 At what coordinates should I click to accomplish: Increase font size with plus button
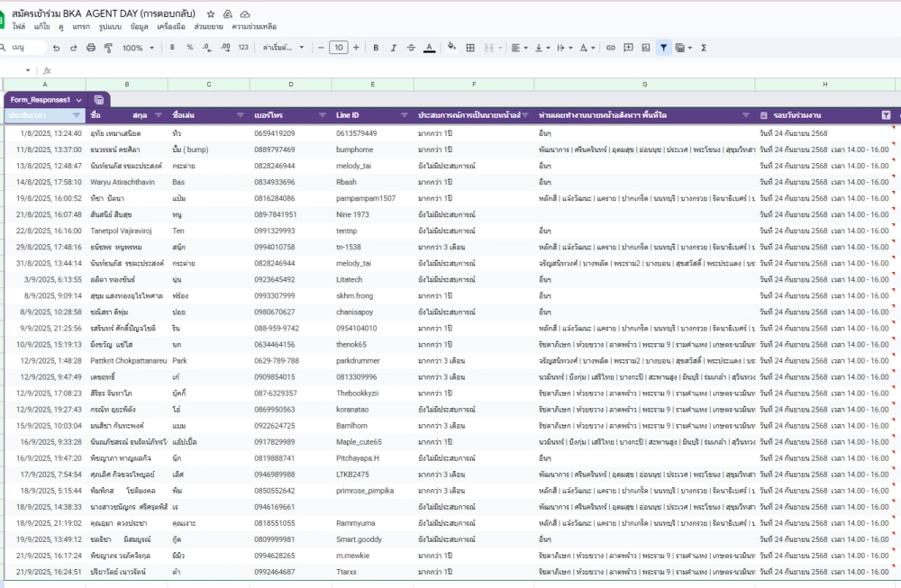356,48
